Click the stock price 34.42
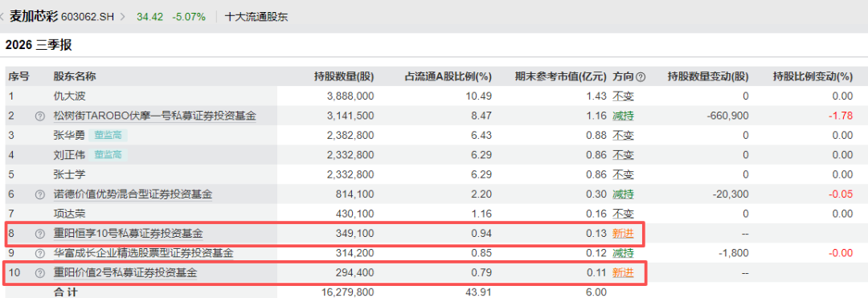Image resolution: width=868 pixels, height=298 pixels. pos(150,17)
